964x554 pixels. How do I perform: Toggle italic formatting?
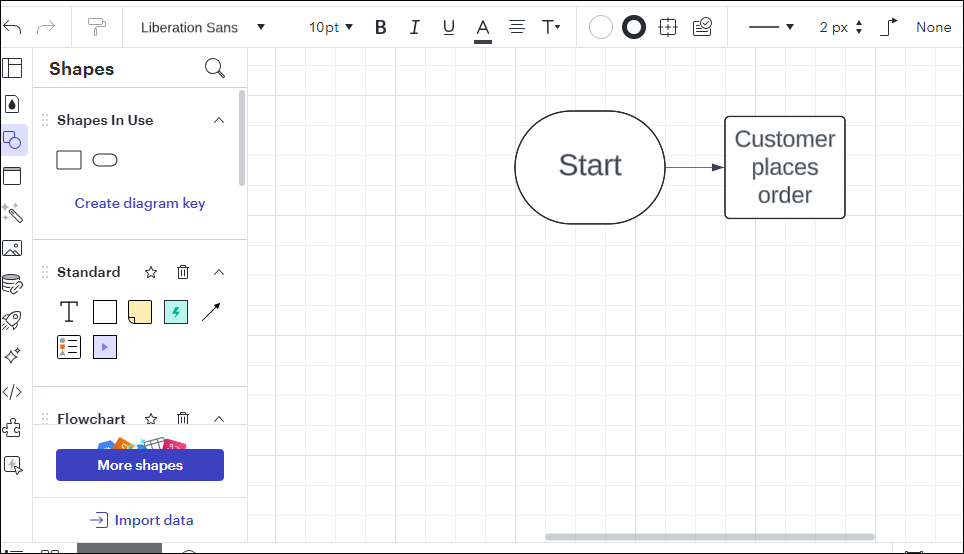[x=414, y=27]
